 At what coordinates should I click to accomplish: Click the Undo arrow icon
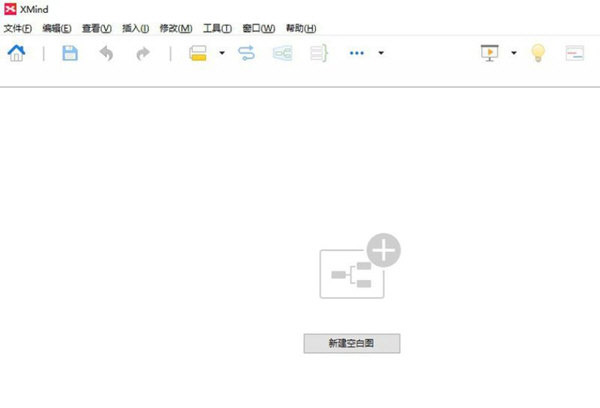click(x=105, y=53)
